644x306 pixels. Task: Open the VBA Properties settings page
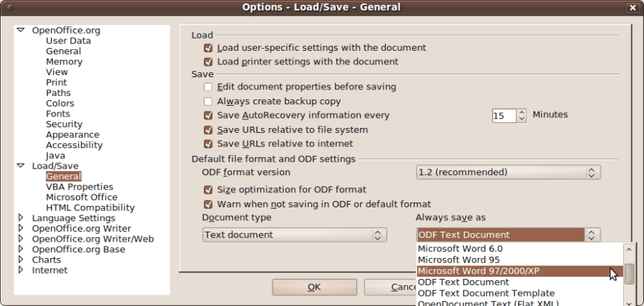79,187
